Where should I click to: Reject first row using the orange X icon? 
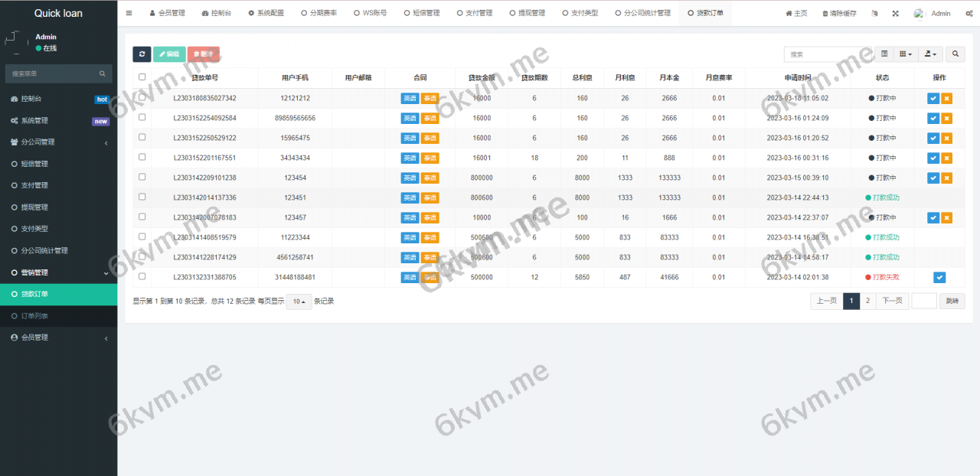(x=946, y=98)
